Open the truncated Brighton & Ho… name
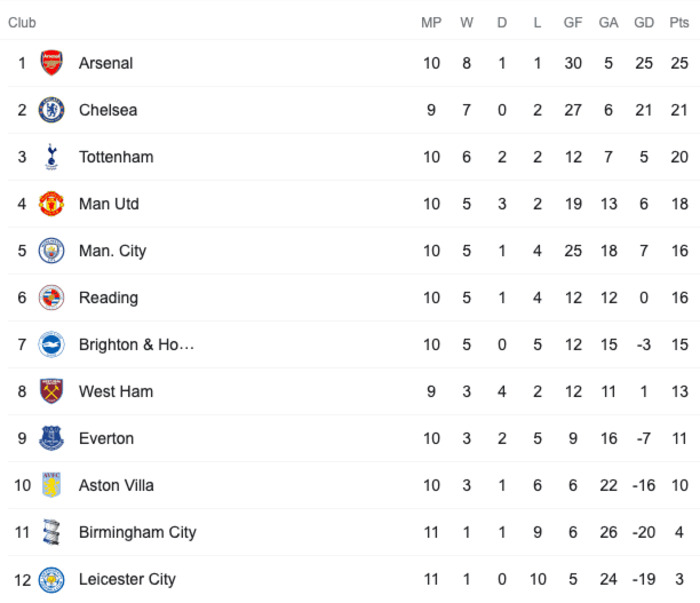The image size is (700, 603). click(137, 344)
